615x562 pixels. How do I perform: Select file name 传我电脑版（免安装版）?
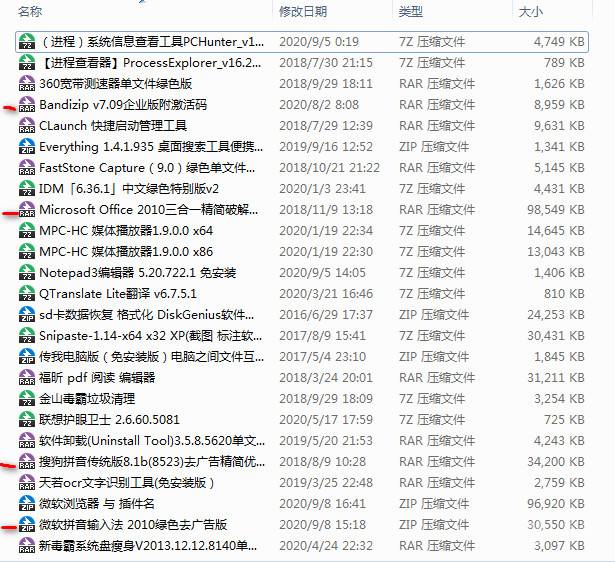tap(152, 356)
